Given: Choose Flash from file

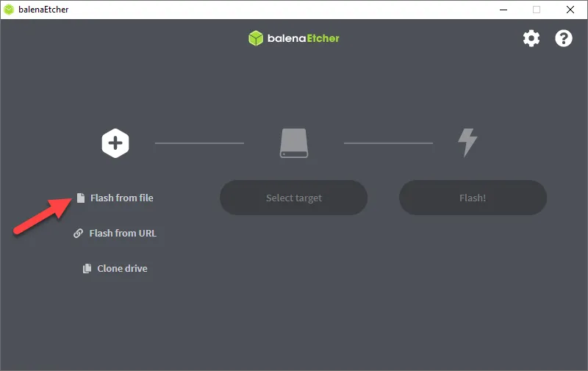Looking at the screenshot, I should tap(115, 198).
